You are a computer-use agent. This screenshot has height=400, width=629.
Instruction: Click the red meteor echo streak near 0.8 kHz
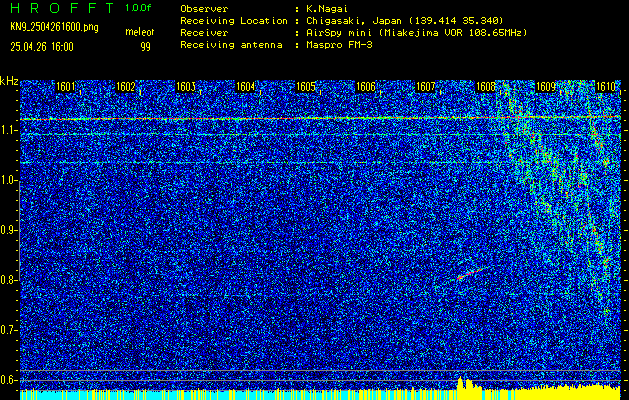(x=471, y=274)
